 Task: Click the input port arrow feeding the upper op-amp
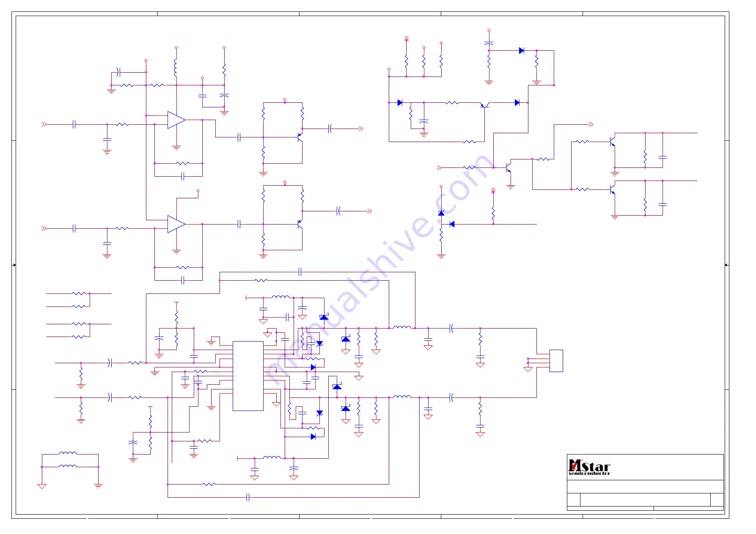(44, 124)
